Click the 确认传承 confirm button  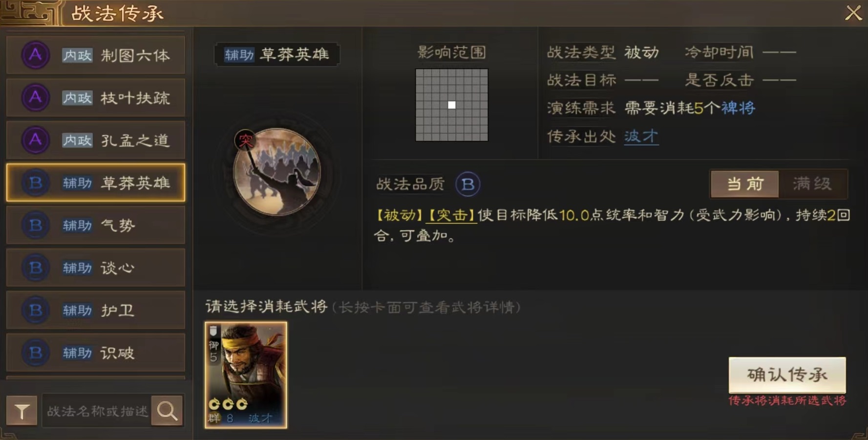point(787,375)
